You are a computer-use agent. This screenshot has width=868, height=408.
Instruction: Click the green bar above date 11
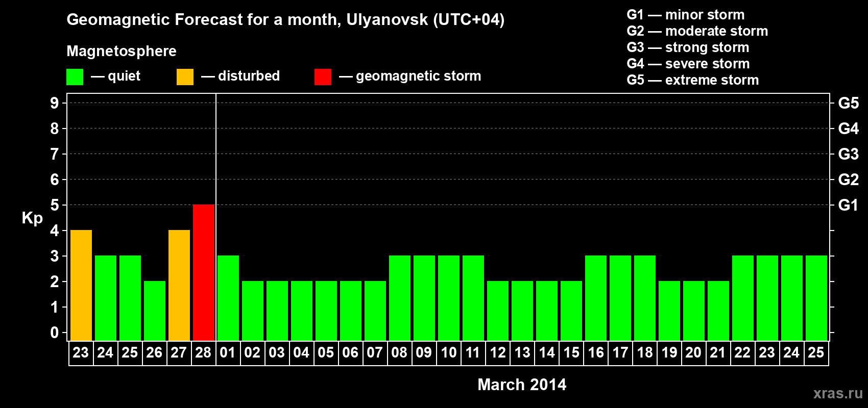473,298
